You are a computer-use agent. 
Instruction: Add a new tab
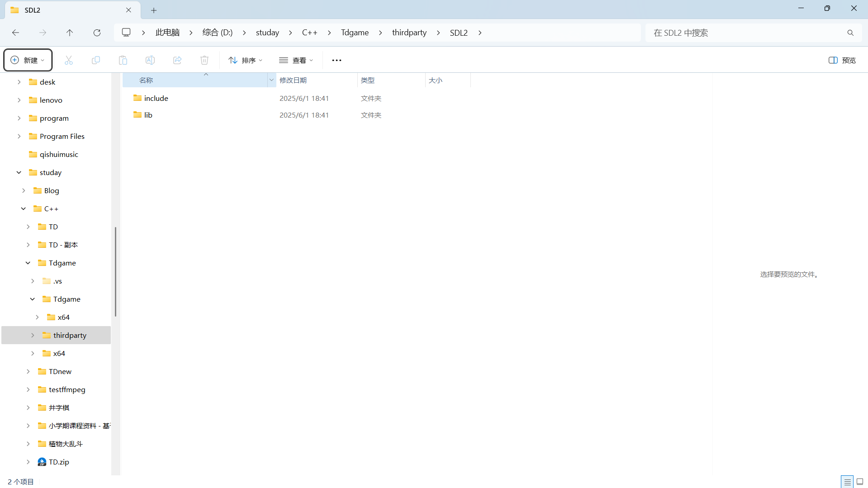coord(154,10)
